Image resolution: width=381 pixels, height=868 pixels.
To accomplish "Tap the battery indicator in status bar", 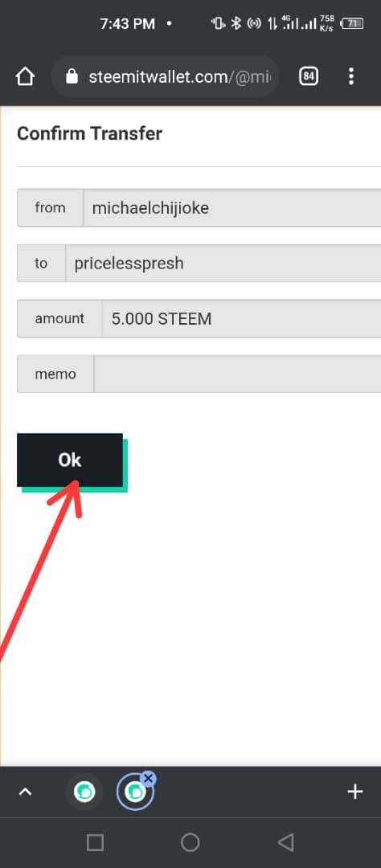I will [x=352, y=23].
